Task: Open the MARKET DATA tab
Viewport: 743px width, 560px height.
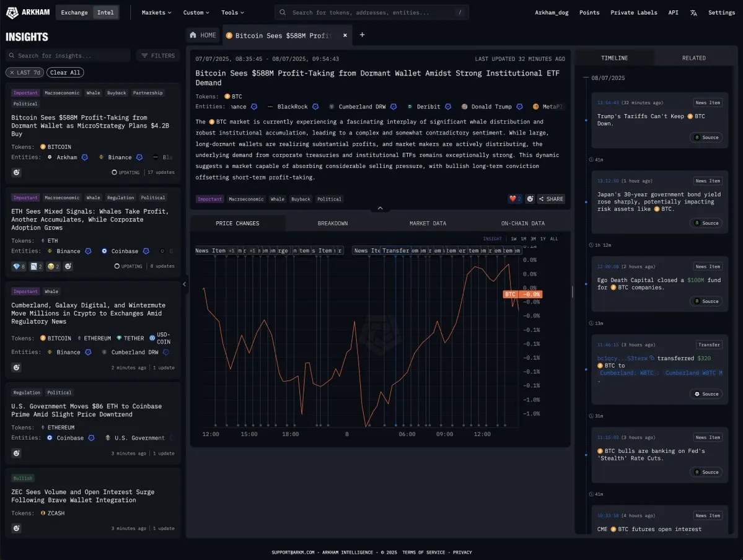Action: coord(428,223)
